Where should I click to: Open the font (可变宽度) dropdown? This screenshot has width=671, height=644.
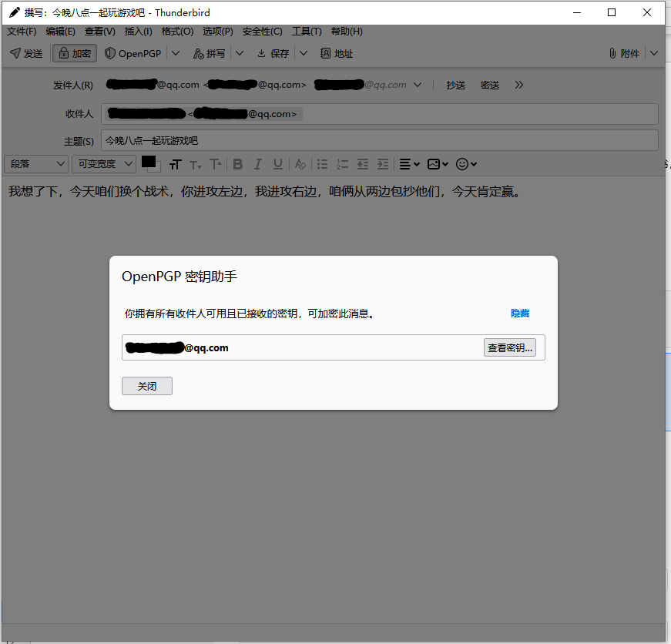coord(103,164)
